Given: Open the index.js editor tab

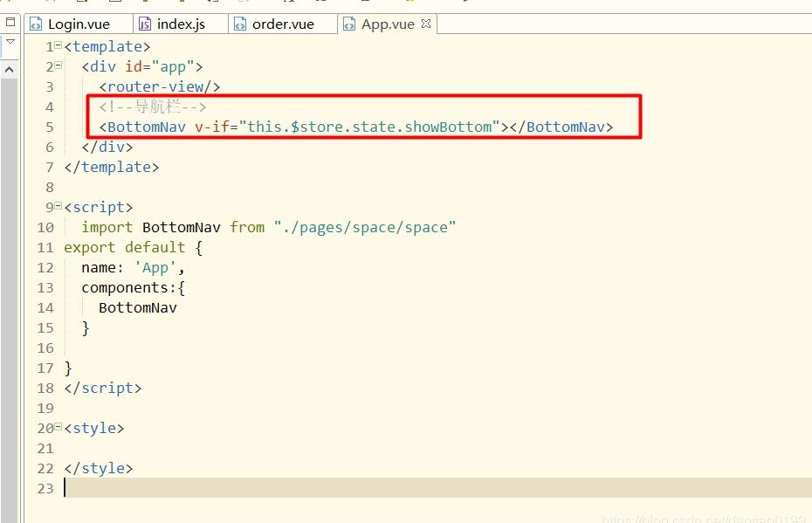Looking at the screenshot, I should pos(180,24).
